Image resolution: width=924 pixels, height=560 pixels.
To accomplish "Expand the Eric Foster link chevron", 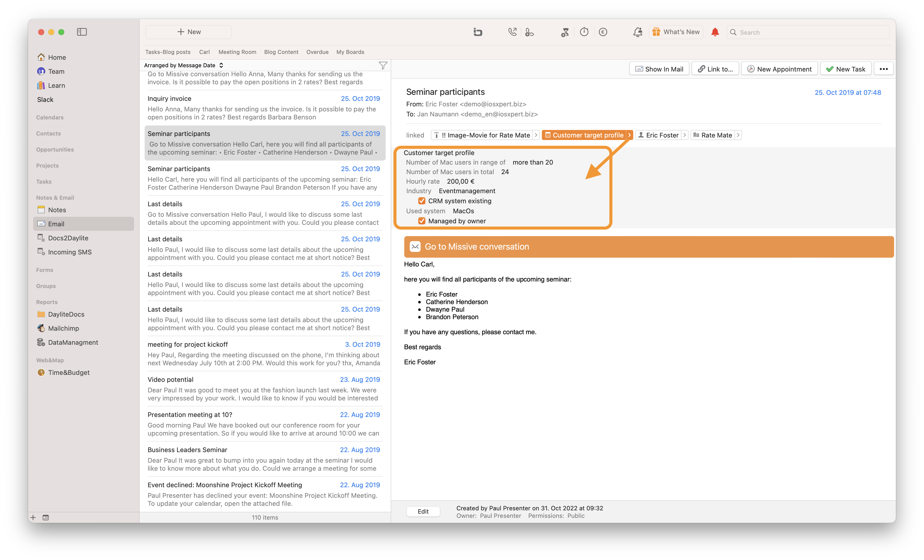I will tap(684, 135).
